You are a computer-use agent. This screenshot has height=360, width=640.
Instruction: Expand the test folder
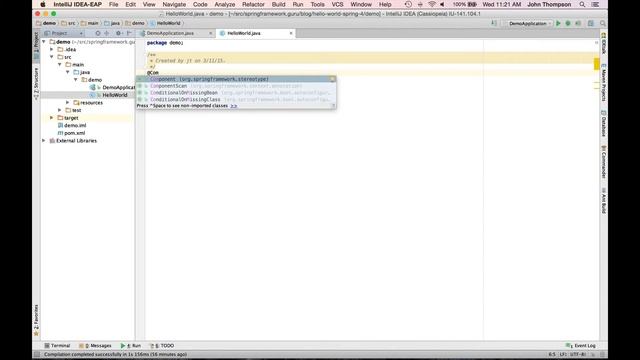(60, 110)
